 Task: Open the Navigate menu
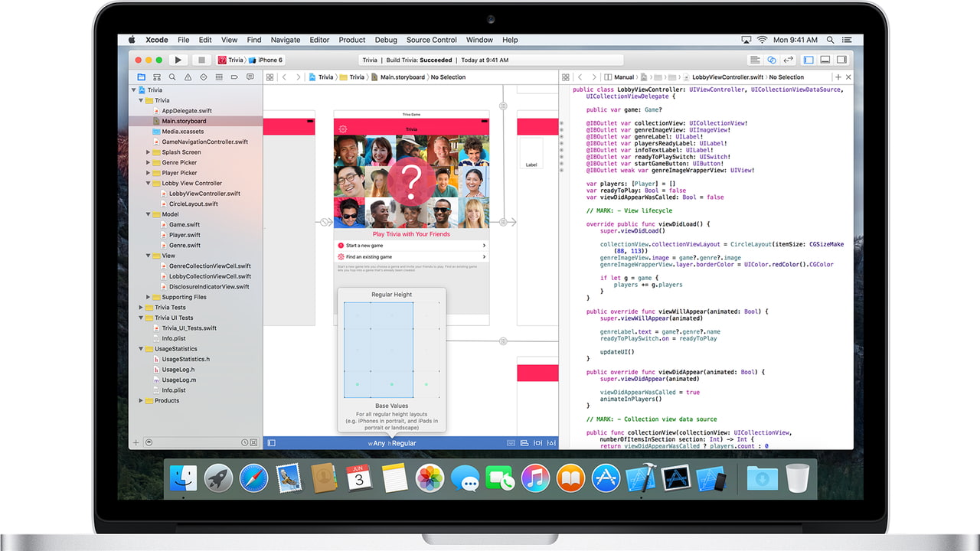(x=286, y=40)
